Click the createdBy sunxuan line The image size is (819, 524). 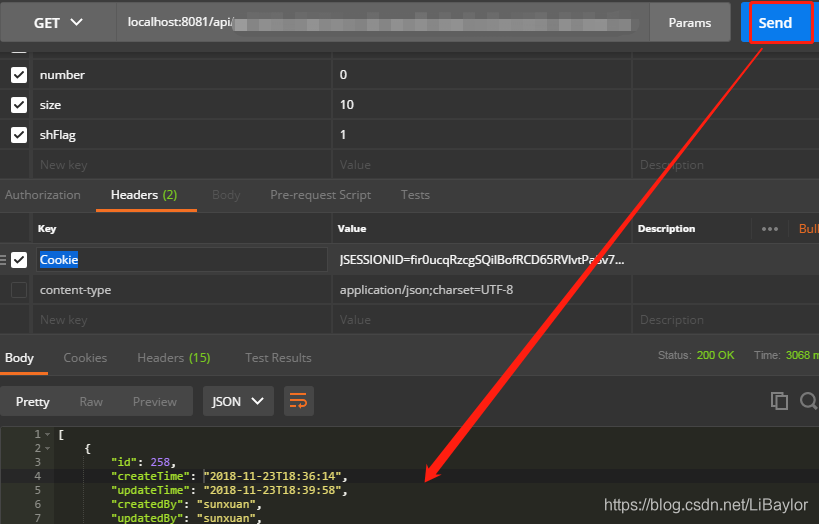pyautogui.click(x=186, y=505)
